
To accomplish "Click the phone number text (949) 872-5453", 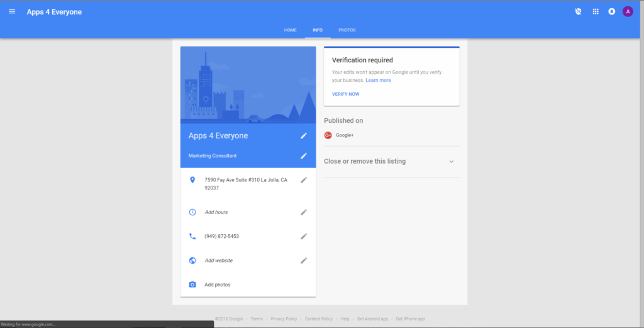I will 222,236.
